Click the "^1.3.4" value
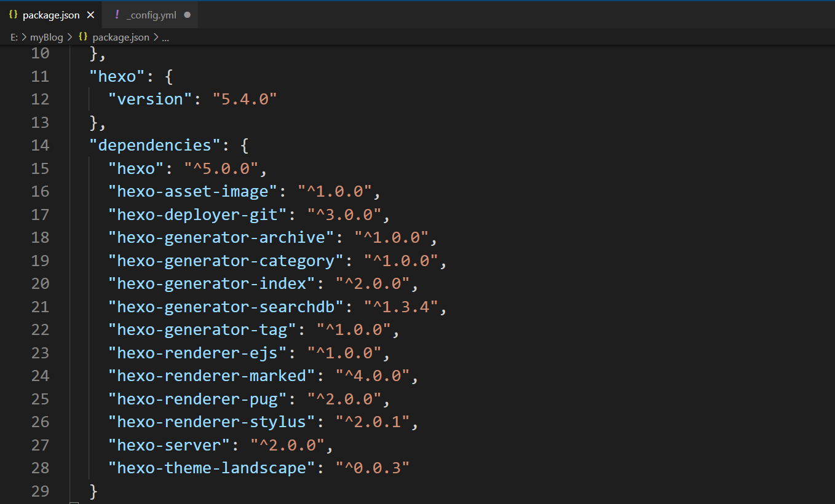835x504 pixels. [401, 307]
